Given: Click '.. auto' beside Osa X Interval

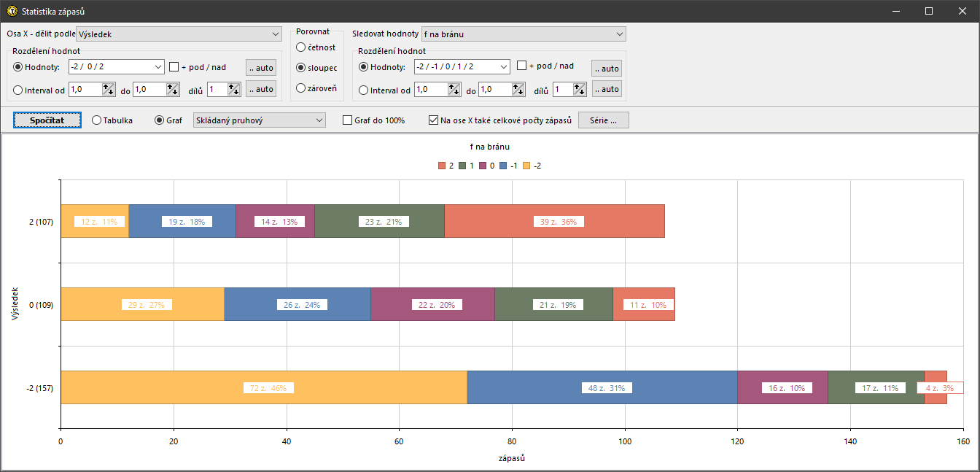Looking at the screenshot, I should [x=261, y=89].
